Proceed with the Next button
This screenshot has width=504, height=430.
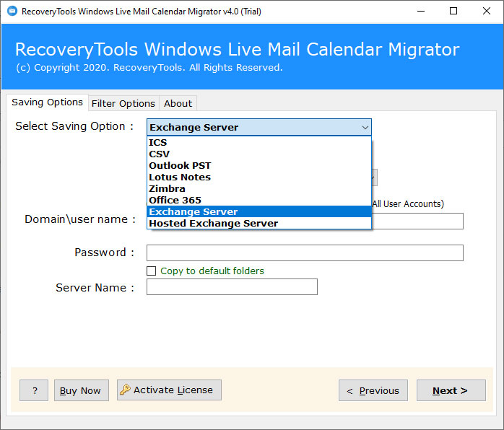pyautogui.click(x=451, y=390)
